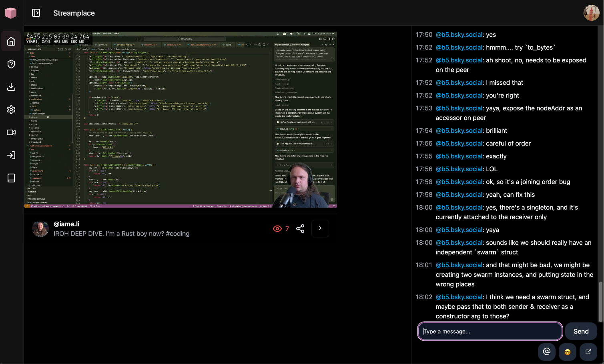Click the eye viewer count icon

[x=277, y=228]
